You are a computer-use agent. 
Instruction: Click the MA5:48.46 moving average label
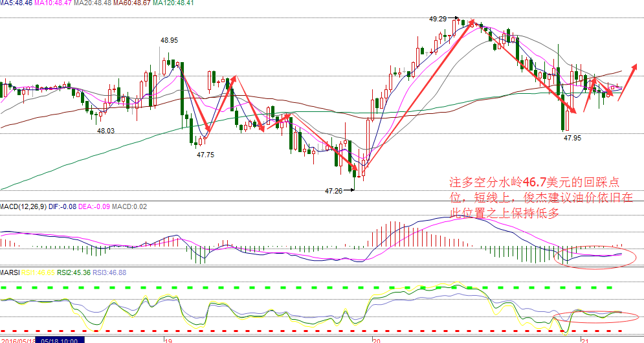(16, 3)
